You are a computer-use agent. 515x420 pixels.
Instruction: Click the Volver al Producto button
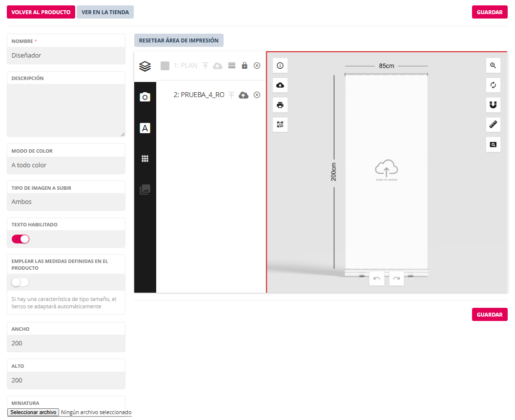coord(41,12)
